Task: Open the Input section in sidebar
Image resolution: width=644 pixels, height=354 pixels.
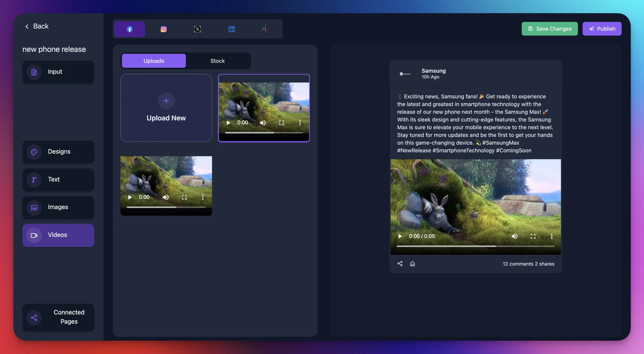Action: (58, 72)
